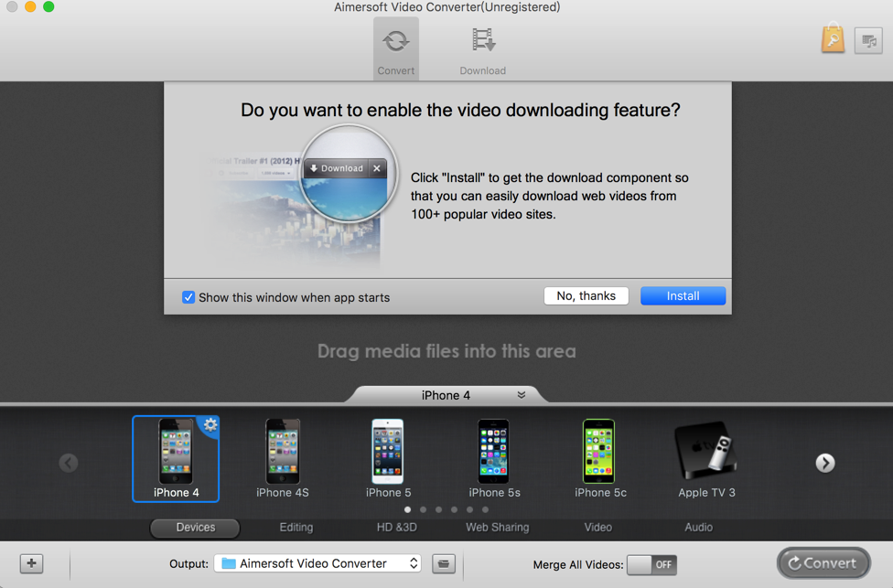Click the yellow minimize window button

click(30, 6)
